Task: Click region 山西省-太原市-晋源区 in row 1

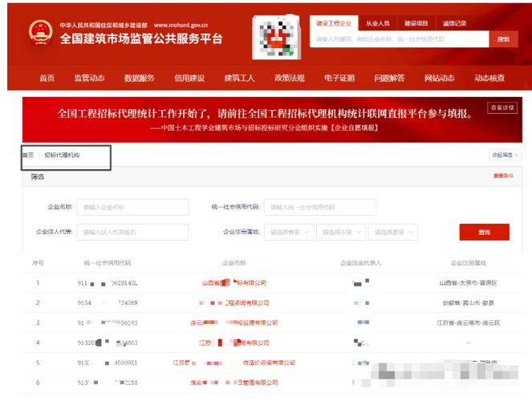Action: point(469,282)
